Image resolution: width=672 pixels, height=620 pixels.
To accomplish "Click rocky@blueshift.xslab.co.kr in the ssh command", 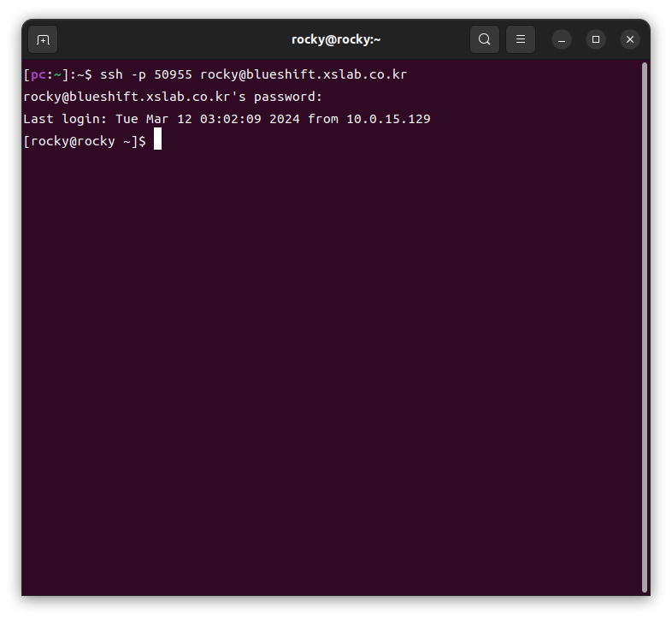I will click(304, 74).
